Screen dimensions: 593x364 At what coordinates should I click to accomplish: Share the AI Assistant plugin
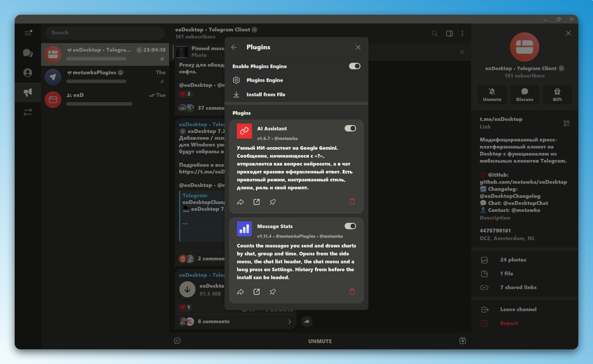(240, 202)
